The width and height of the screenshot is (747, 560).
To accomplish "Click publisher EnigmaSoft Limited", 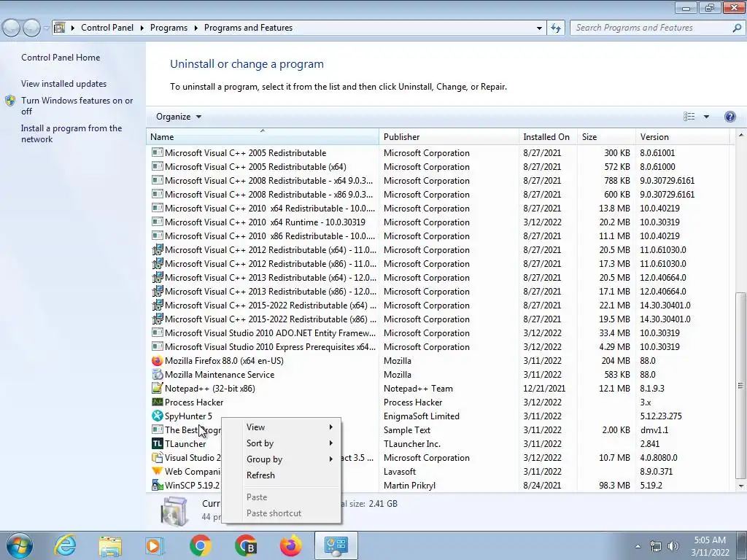I will click(422, 416).
